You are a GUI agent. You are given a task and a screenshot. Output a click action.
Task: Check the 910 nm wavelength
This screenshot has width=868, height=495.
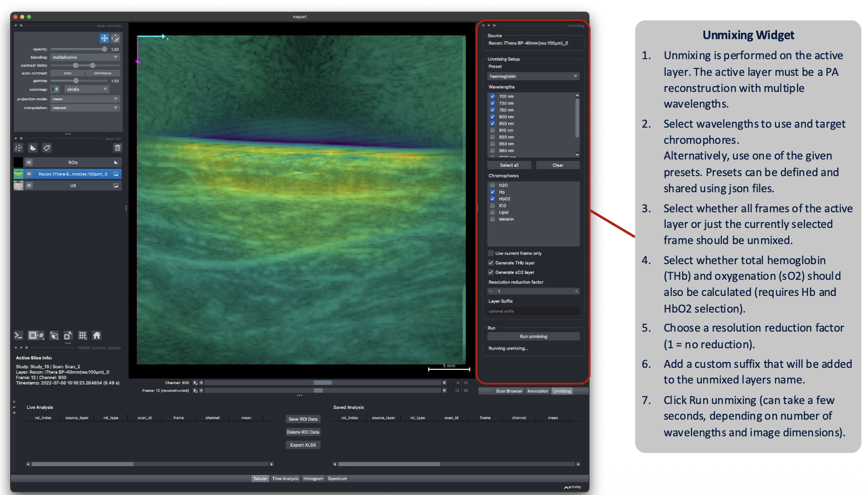[x=493, y=131]
